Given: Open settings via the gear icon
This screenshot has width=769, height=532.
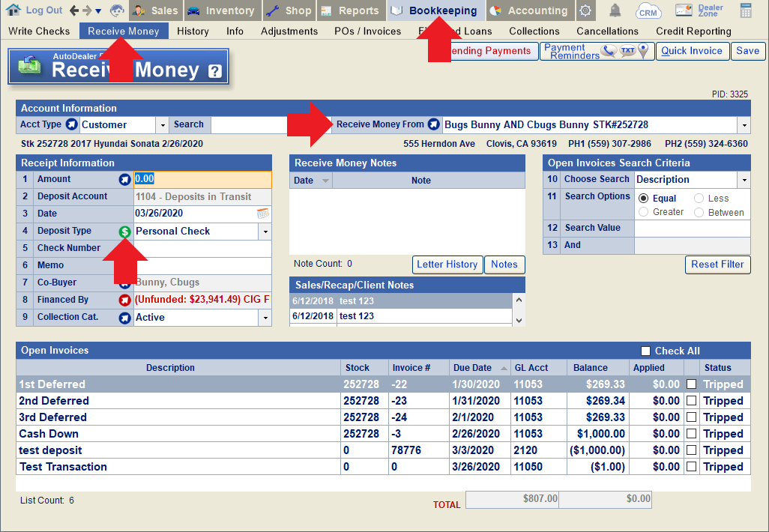Looking at the screenshot, I should pos(585,10).
